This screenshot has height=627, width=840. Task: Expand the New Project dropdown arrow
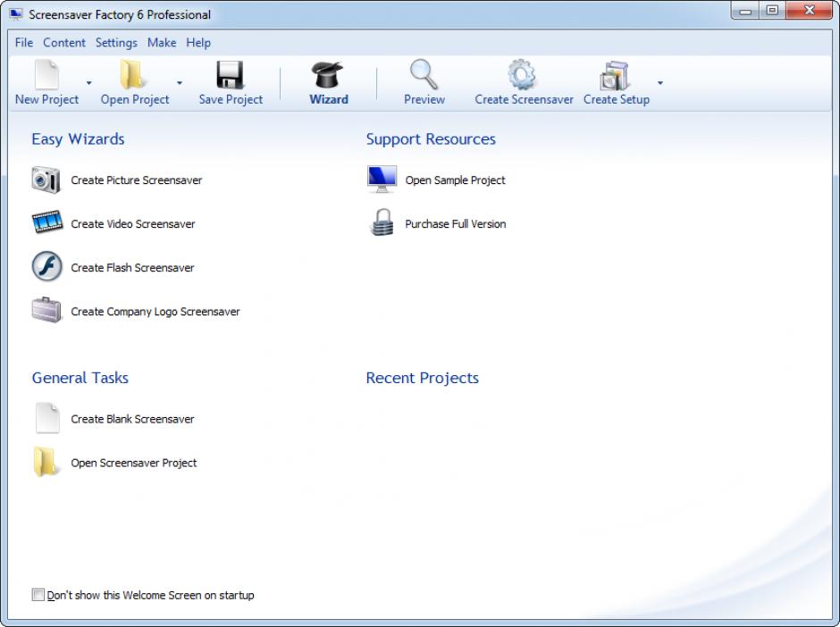[x=89, y=83]
